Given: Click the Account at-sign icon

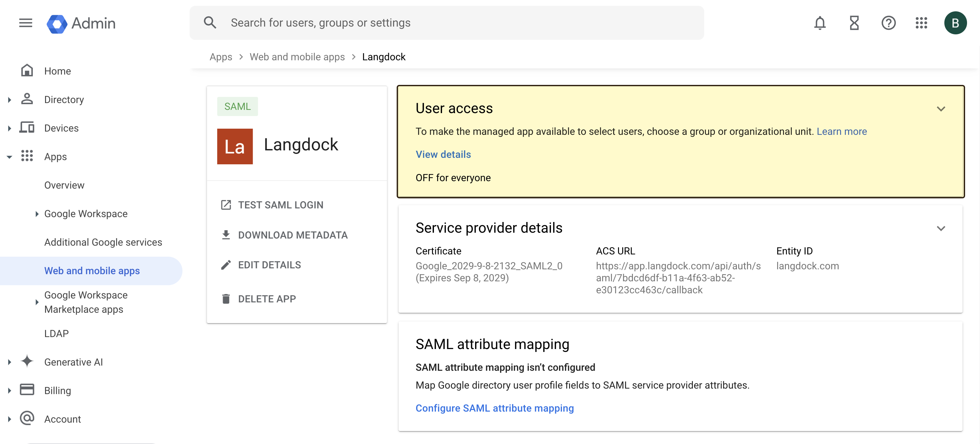Looking at the screenshot, I should [x=27, y=418].
